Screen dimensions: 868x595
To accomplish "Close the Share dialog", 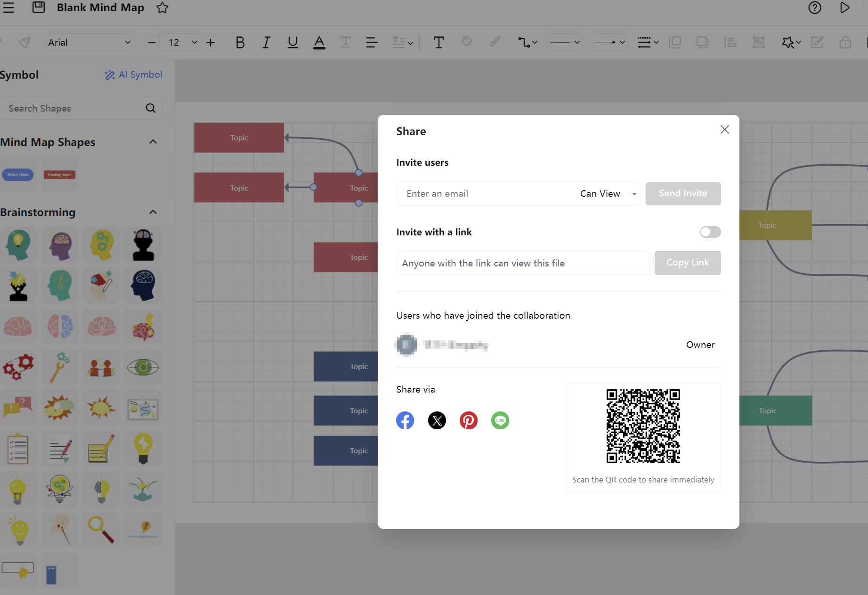I will pos(725,129).
